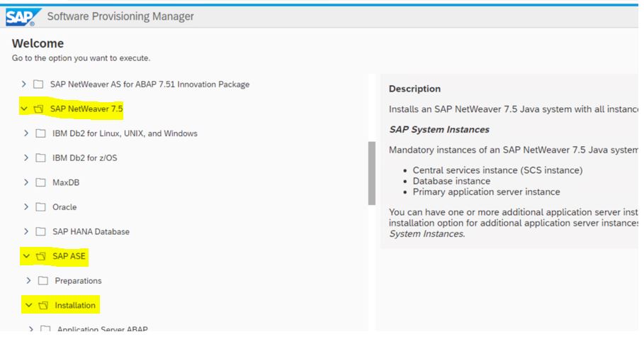The image size is (644, 337).
Task: Expand the Preparations node
Action: point(29,281)
